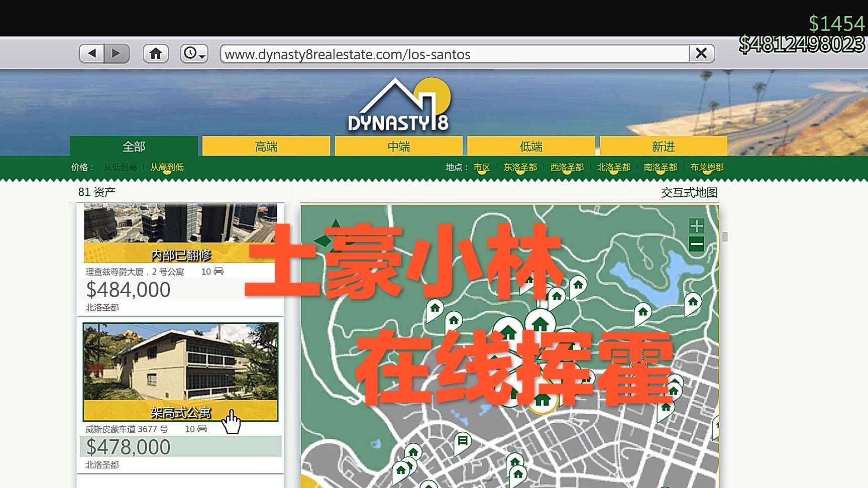Close the browser with the X button

pyautogui.click(x=701, y=53)
